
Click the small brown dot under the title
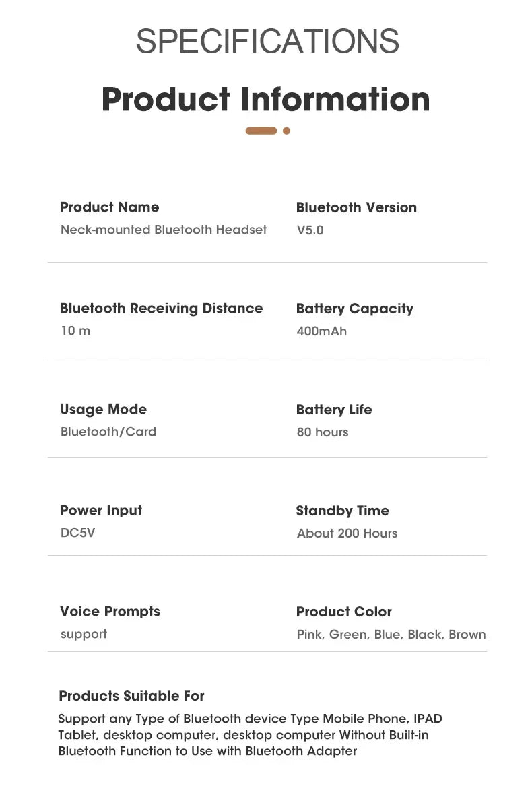[x=286, y=131]
